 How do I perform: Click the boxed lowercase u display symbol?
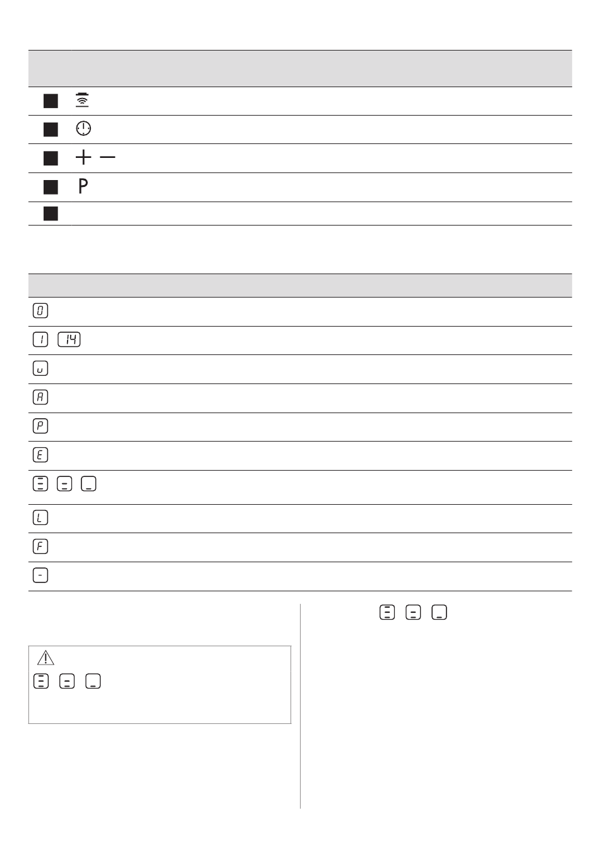(x=40, y=368)
